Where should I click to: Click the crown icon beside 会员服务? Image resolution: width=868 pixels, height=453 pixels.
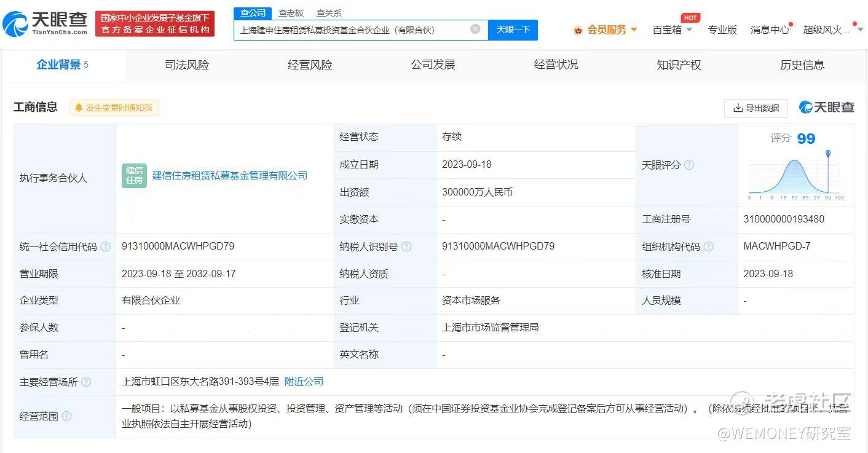(578, 30)
